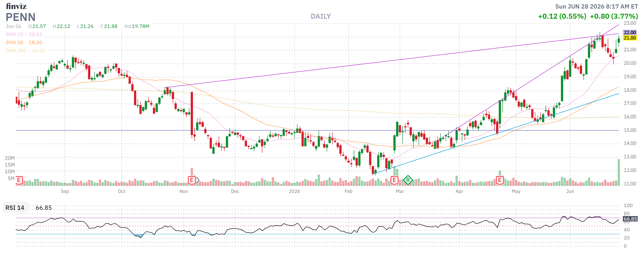Image resolution: width=644 pixels, height=253 pixels.
Task: Click the 19.00 price axis label
Action: (630, 77)
